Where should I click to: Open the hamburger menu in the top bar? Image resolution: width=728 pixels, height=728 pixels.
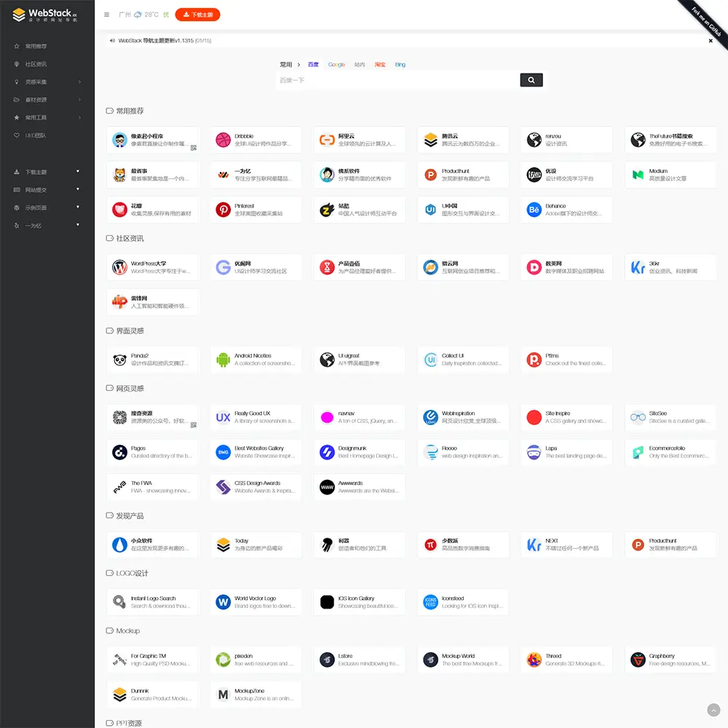[106, 14]
